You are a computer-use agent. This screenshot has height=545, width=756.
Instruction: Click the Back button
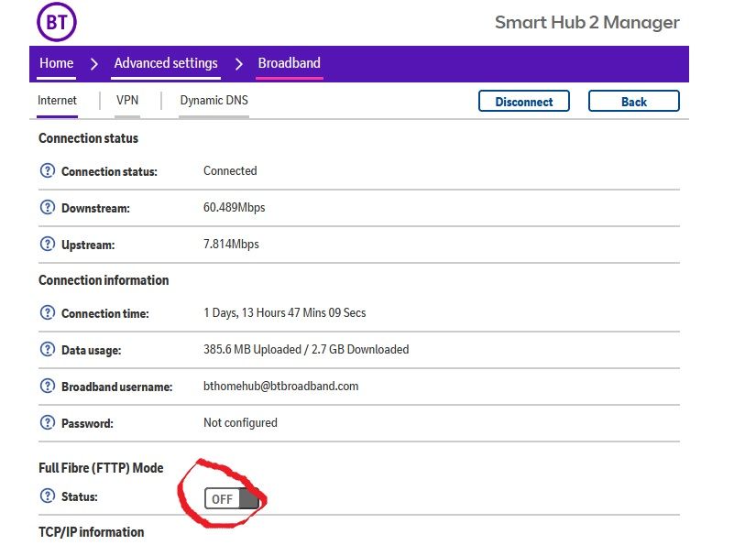coord(633,102)
